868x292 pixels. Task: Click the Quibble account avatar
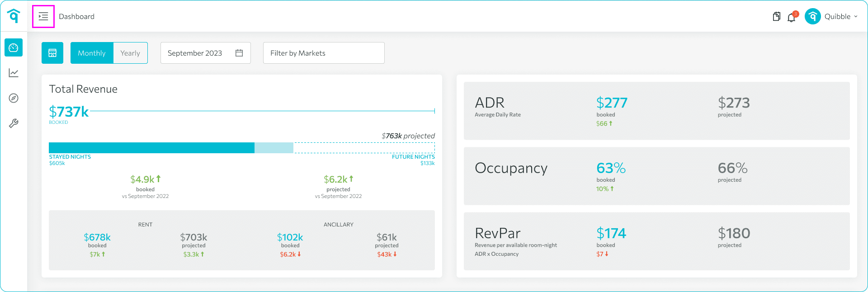[812, 16]
